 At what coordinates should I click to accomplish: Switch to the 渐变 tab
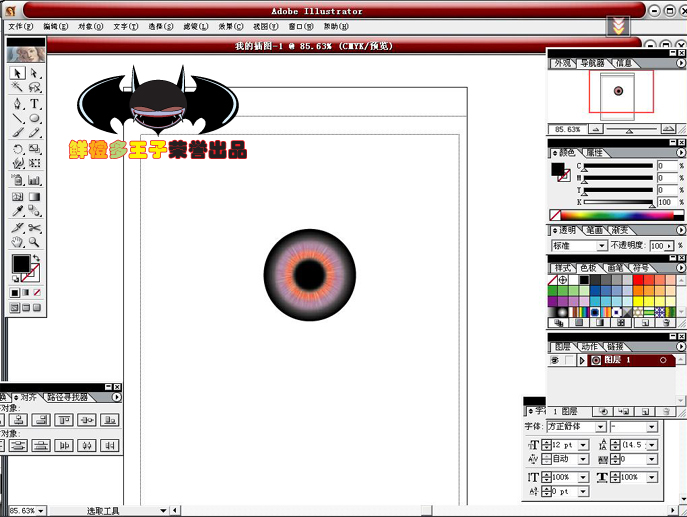coord(620,230)
